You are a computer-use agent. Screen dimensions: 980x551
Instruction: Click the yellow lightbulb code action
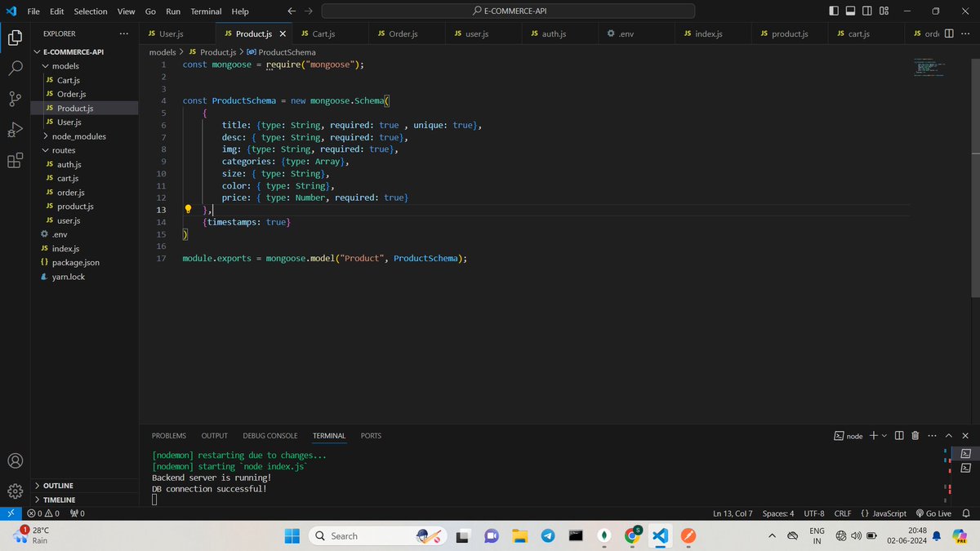[x=188, y=210]
